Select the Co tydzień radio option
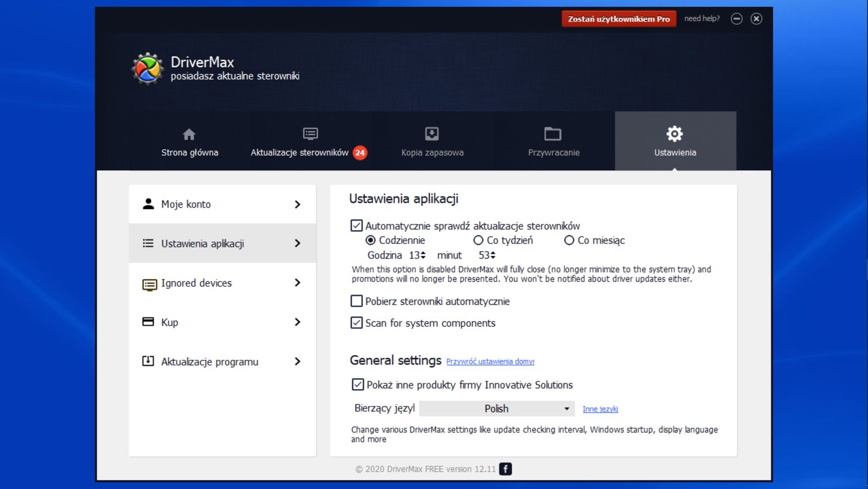The height and width of the screenshot is (489, 868). click(x=478, y=240)
